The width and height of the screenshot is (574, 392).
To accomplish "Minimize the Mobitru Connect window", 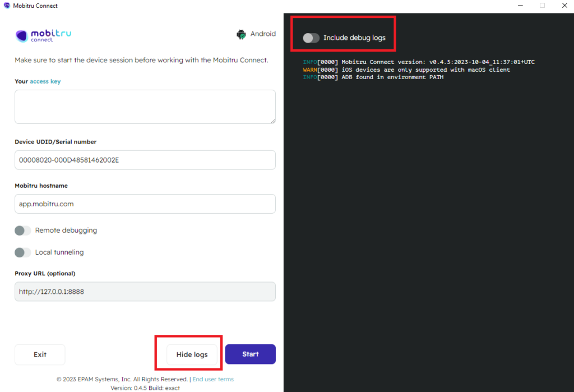I will [x=521, y=6].
